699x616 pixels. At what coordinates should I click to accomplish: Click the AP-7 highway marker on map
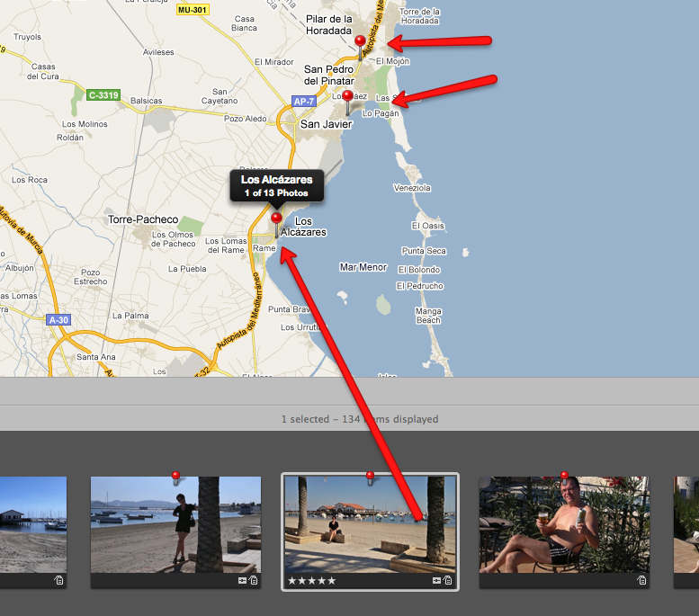point(304,103)
